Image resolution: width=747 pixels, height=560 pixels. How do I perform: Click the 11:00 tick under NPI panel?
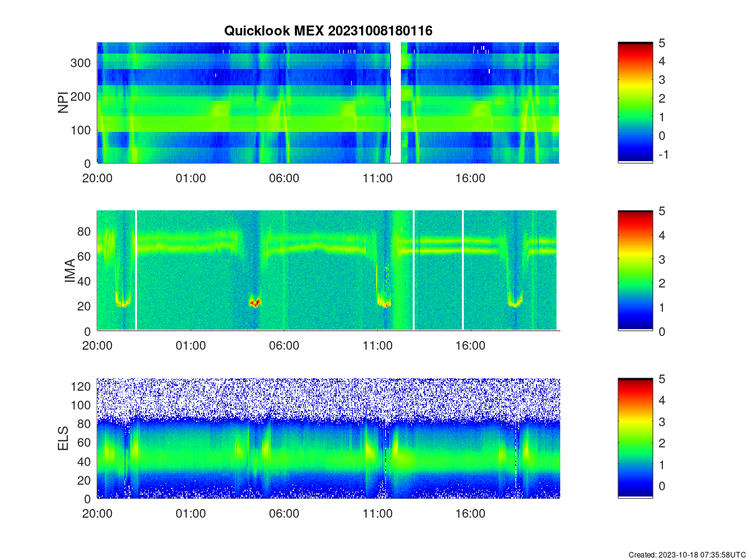(377, 178)
